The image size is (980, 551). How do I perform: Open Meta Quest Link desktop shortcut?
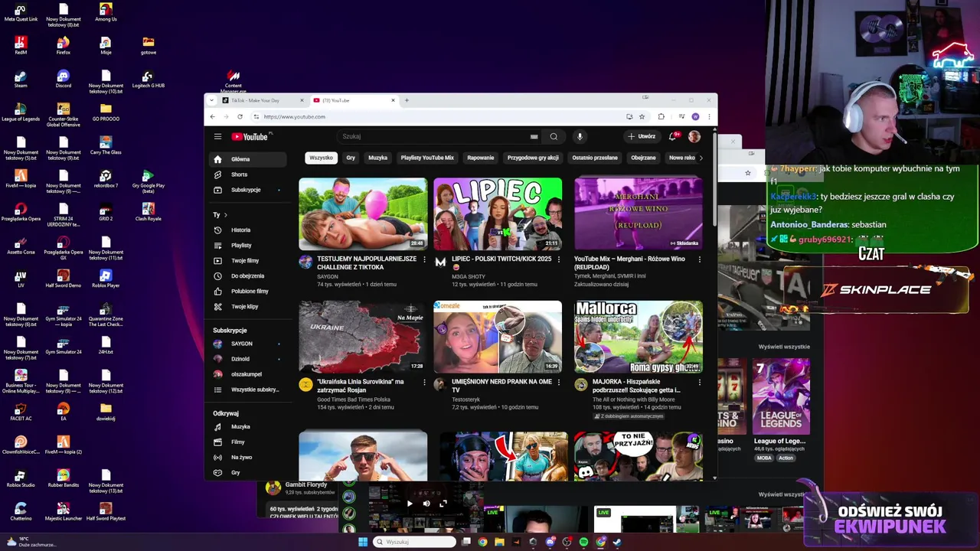(x=21, y=13)
